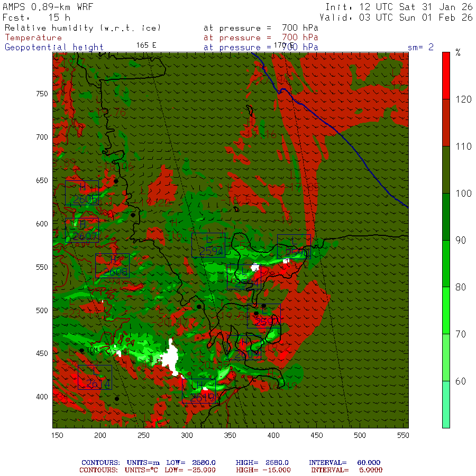
Task: Click the olive 100-110 colorbar segment
Action: 446,170
